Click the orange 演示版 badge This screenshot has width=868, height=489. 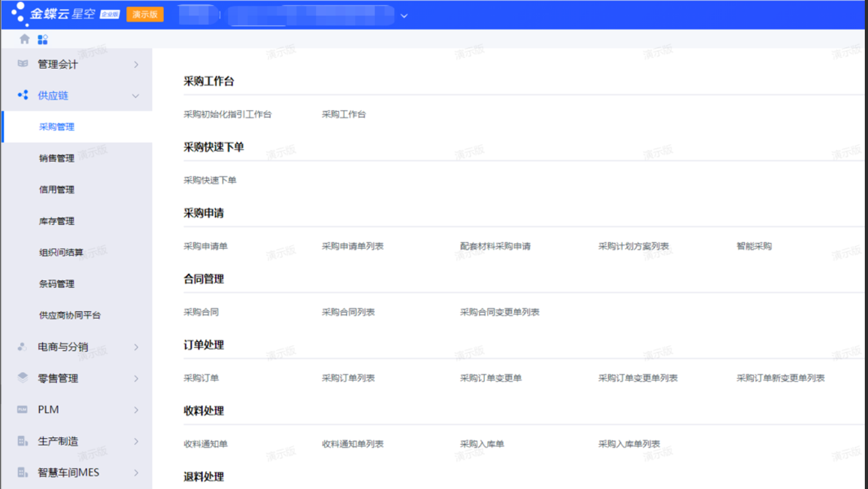coord(145,14)
